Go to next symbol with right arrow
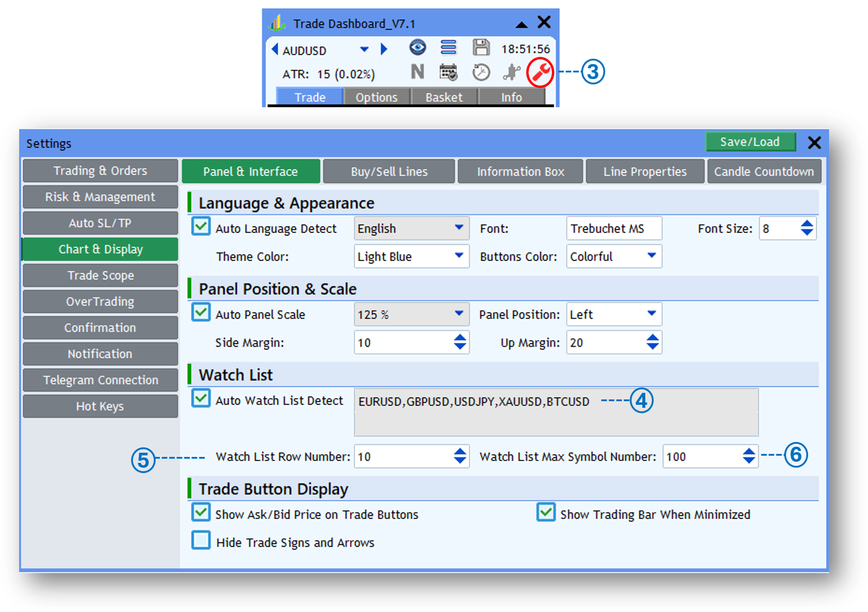 pyautogui.click(x=384, y=49)
